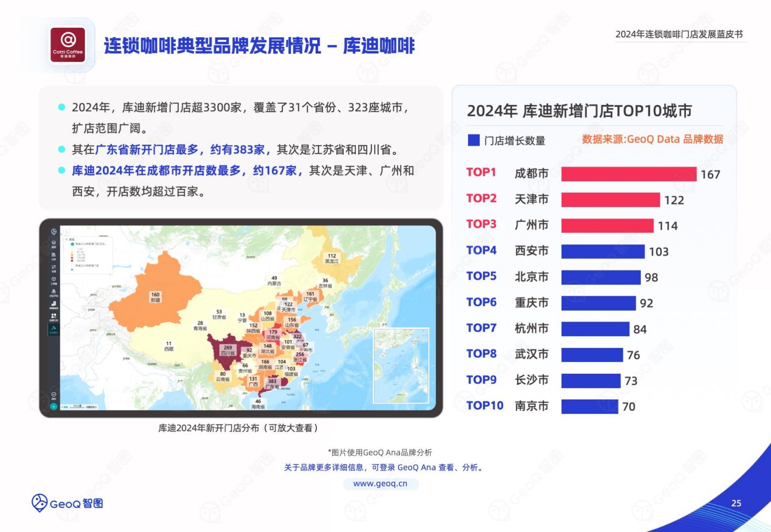This screenshot has height=532, width=771.
Task: Open the sliders settings icon in map sidebar
Action: point(53,266)
